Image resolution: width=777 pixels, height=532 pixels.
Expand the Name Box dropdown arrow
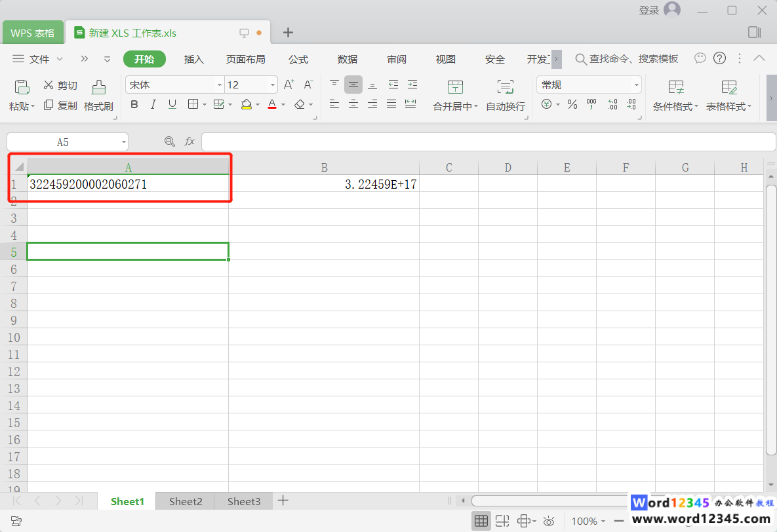(123, 142)
